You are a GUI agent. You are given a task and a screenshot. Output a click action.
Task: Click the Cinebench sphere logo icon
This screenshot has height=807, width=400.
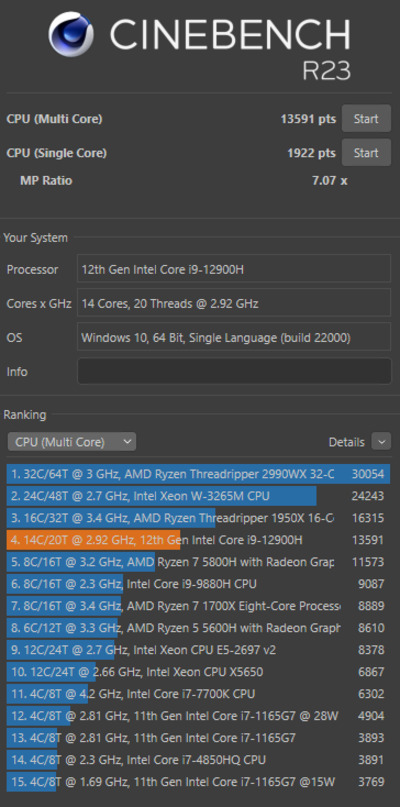click(71, 34)
